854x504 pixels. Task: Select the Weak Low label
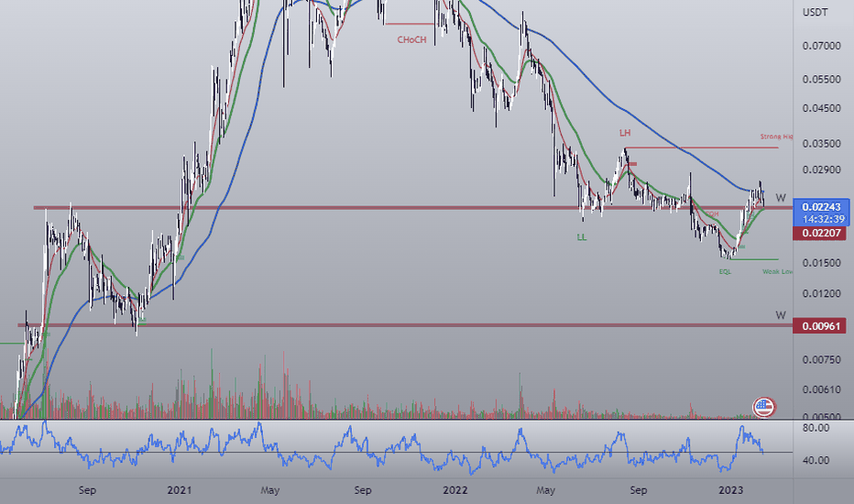click(777, 271)
